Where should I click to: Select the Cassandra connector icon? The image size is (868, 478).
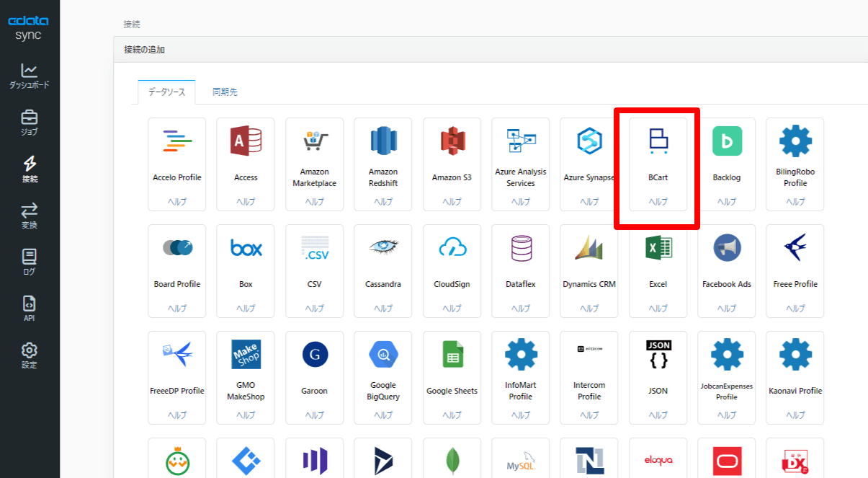point(383,247)
